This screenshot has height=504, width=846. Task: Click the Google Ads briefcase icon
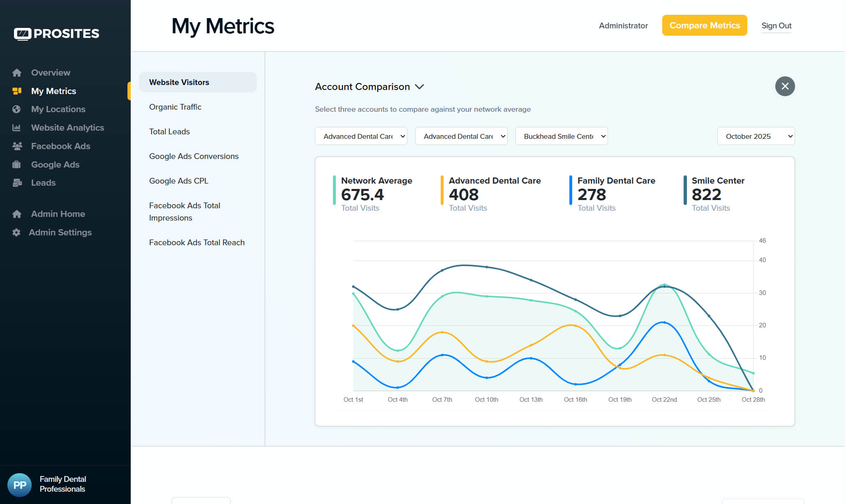(x=16, y=165)
